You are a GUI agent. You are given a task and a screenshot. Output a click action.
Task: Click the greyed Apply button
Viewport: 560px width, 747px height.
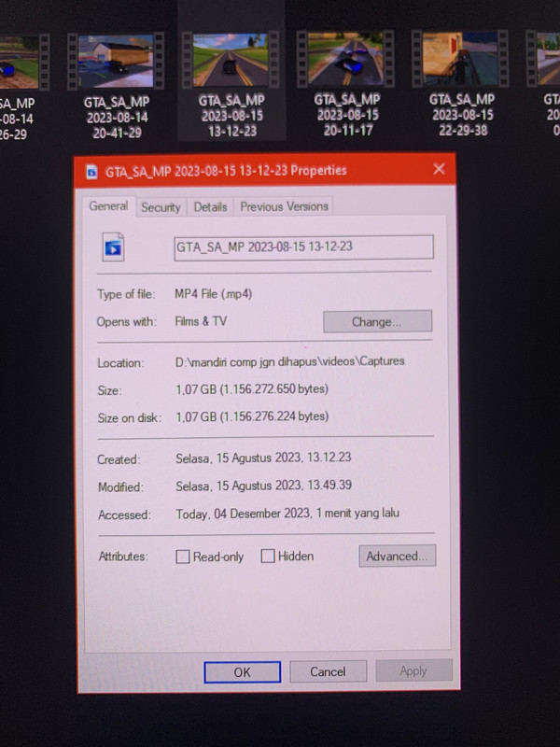(x=413, y=670)
